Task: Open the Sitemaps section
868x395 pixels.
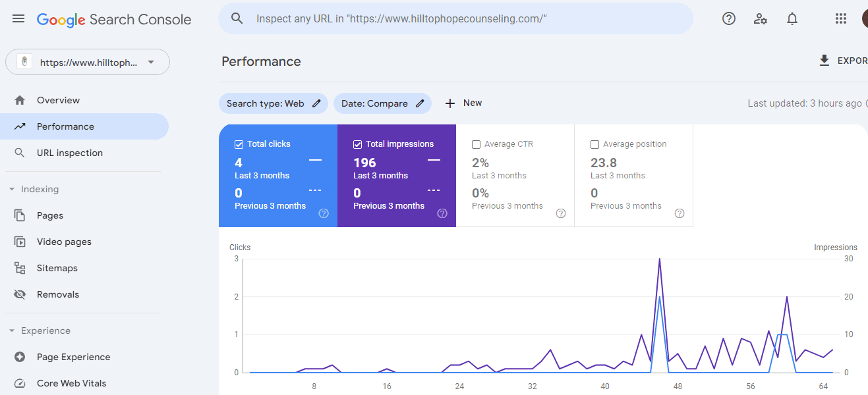Action: [84, 268]
